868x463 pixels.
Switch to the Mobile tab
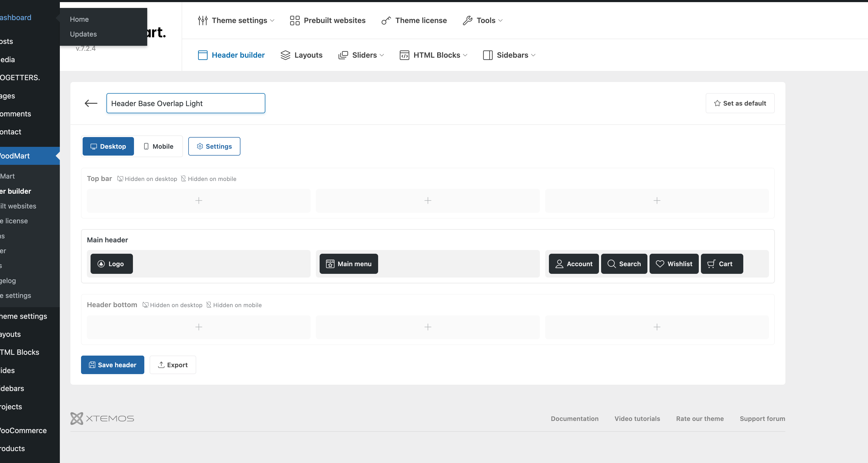coord(158,147)
